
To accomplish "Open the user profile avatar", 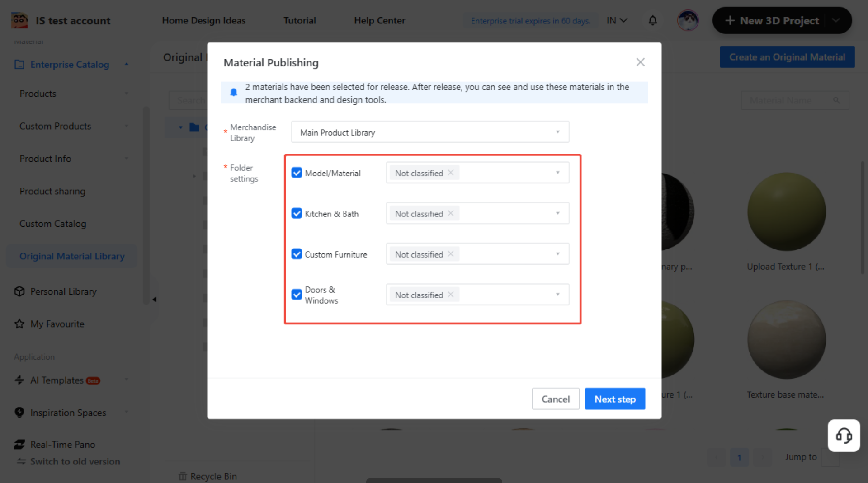I will 688,20.
